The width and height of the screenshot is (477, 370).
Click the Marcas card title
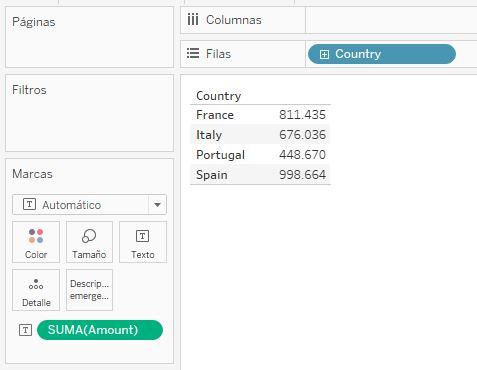click(32, 174)
